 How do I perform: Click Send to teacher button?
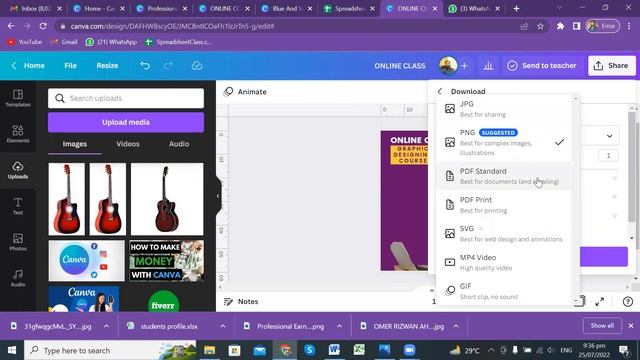click(x=542, y=65)
